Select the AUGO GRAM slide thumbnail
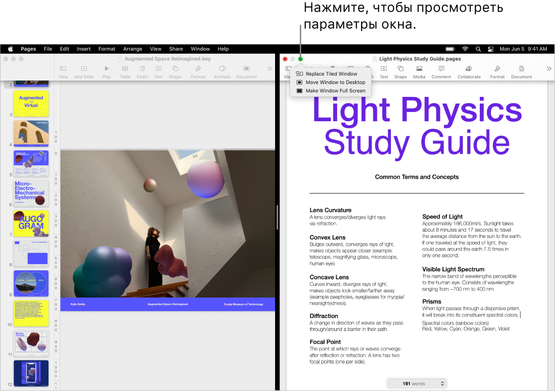The height and width of the screenshot is (392, 555). click(31, 223)
